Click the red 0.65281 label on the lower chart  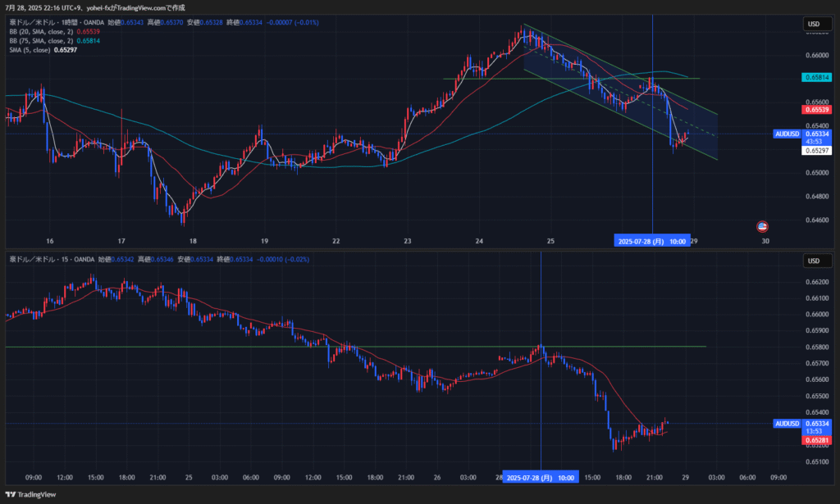pyautogui.click(x=818, y=441)
